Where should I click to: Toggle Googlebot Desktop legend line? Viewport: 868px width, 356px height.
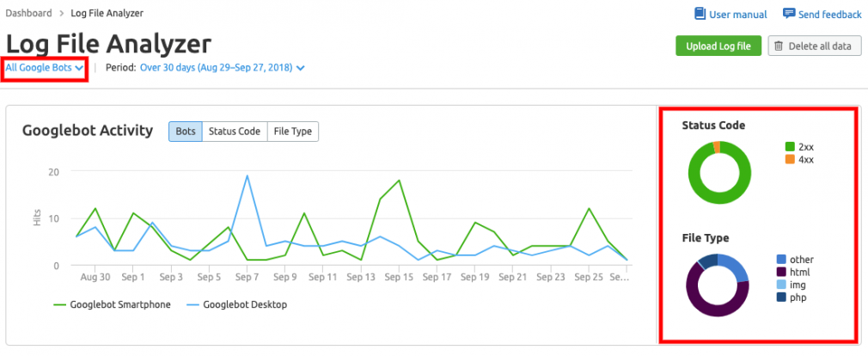click(x=236, y=304)
